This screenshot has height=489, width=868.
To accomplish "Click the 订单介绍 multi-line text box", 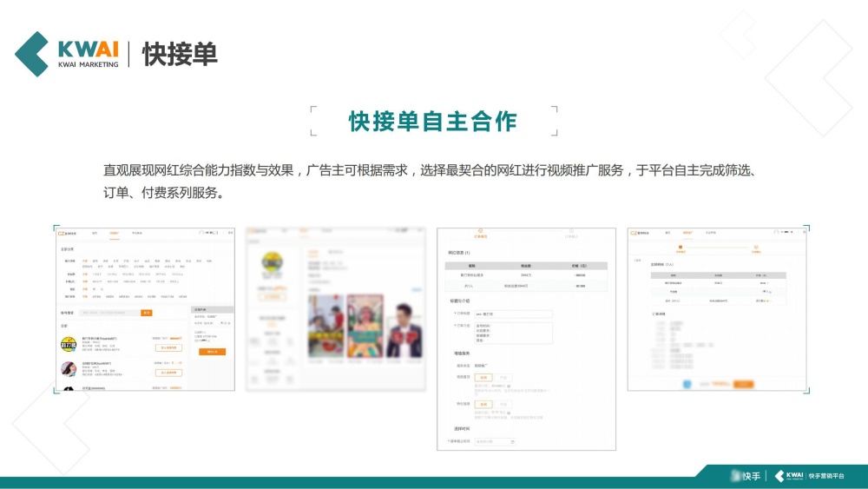I will coord(513,333).
